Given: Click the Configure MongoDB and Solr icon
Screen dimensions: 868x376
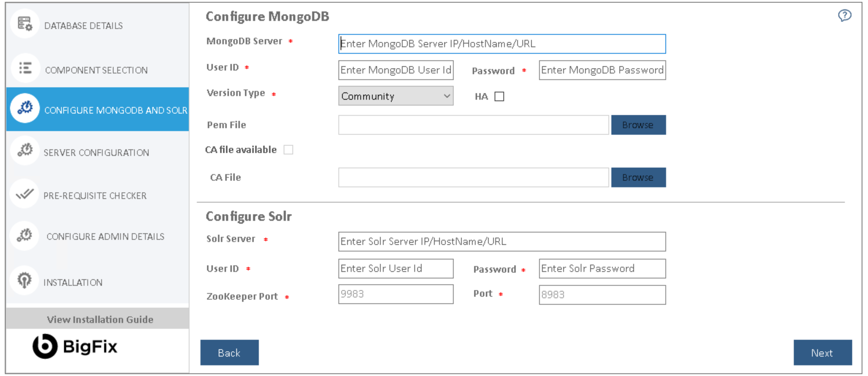Looking at the screenshot, I should pos(25,108).
